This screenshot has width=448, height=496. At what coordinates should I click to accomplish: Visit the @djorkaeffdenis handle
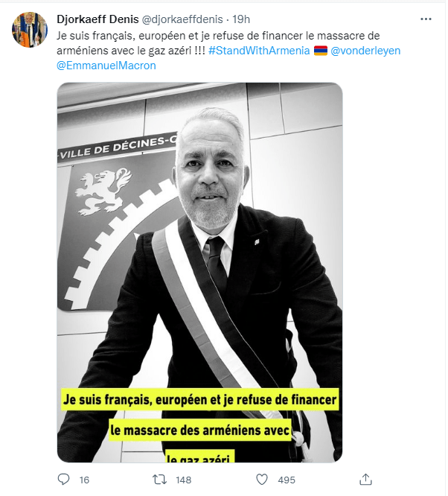[x=182, y=19]
